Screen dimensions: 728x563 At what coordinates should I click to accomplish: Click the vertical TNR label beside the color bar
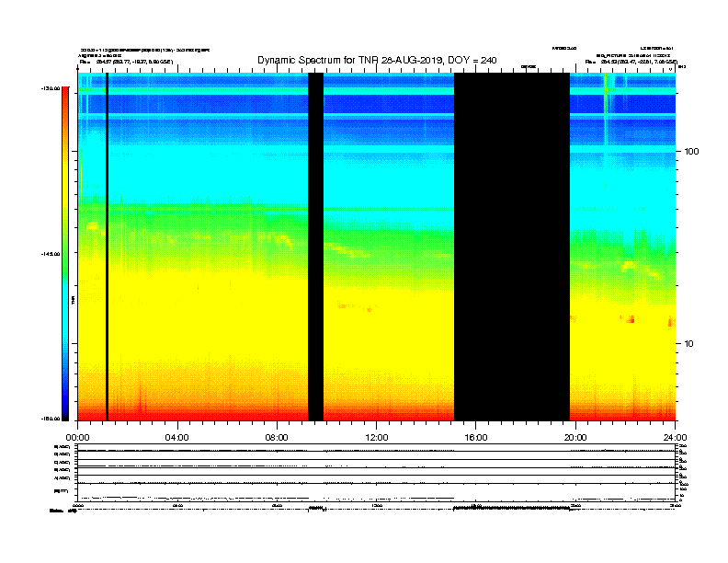coord(74,301)
